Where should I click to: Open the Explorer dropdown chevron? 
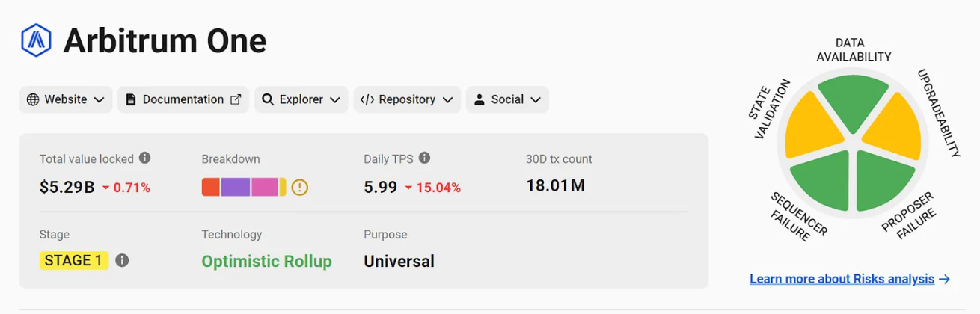pyautogui.click(x=334, y=100)
